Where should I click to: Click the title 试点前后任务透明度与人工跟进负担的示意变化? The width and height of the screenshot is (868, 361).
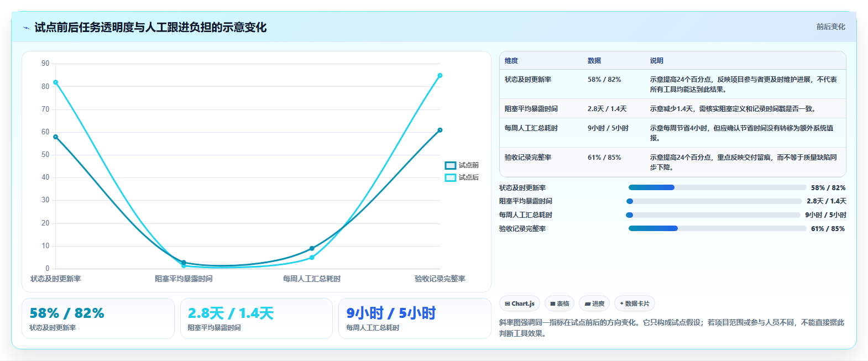150,28
